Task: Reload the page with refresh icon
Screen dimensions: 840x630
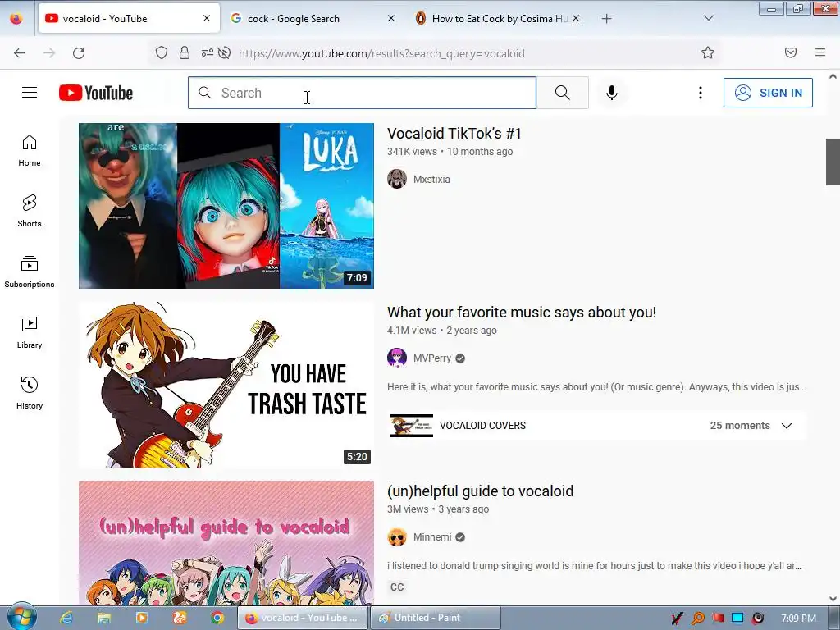Action: 79,53
